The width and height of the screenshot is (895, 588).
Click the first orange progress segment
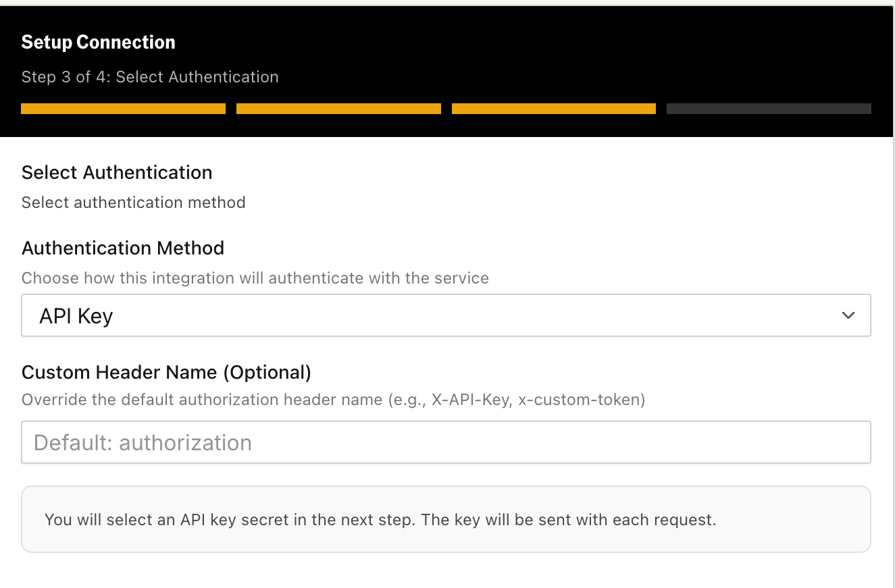click(x=123, y=109)
